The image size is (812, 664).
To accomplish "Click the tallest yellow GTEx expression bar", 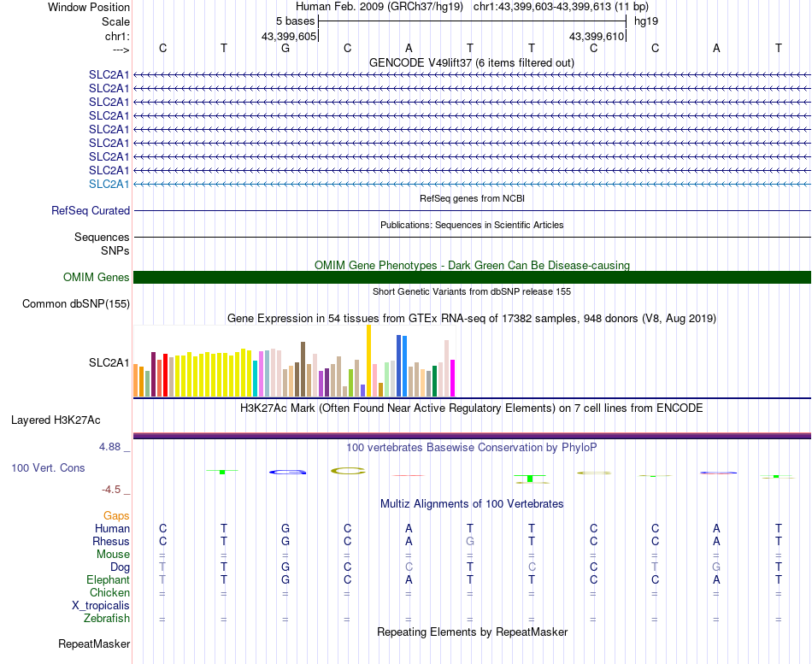I will [x=368, y=361].
